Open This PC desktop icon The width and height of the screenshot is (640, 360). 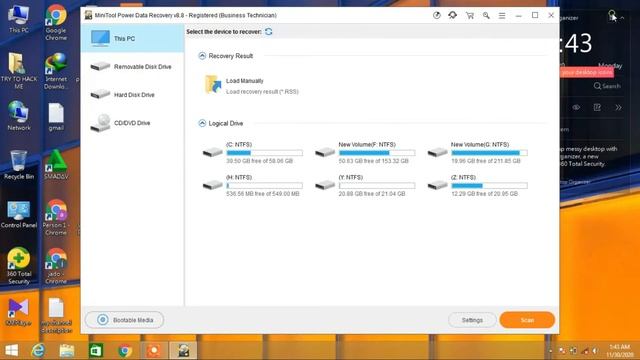[x=19, y=19]
